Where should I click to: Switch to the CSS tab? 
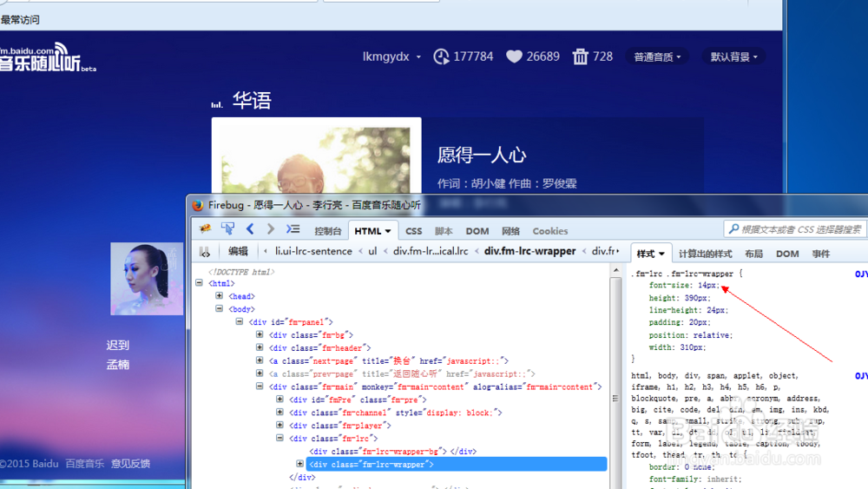click(413, 231)
